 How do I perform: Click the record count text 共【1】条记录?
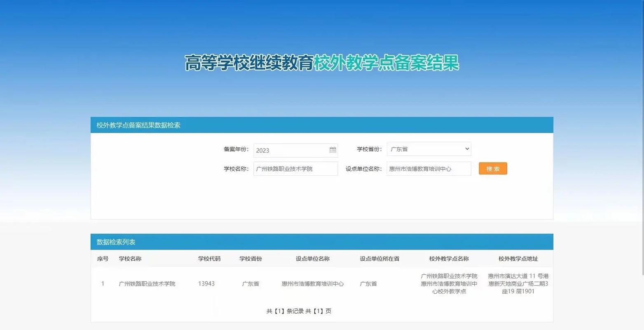coord(285,311)
